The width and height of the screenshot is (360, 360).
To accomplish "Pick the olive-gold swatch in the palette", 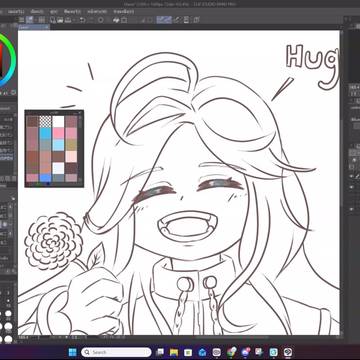I will [x=71, y=145].
